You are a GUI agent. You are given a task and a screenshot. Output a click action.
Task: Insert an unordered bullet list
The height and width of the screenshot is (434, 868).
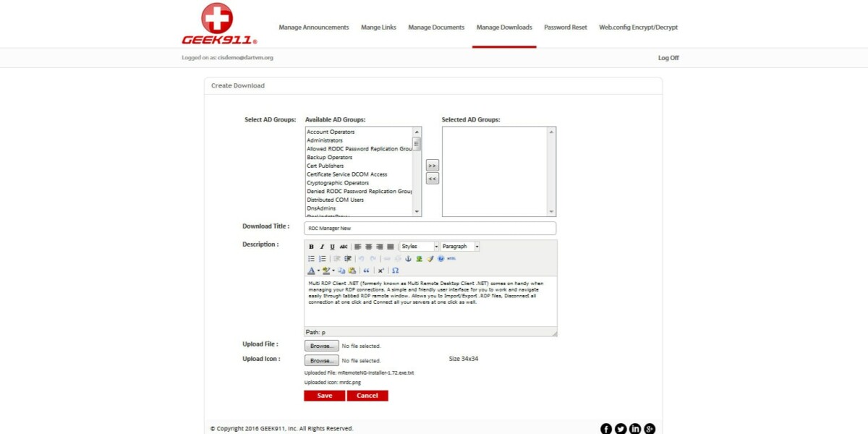tap(311, 258)
